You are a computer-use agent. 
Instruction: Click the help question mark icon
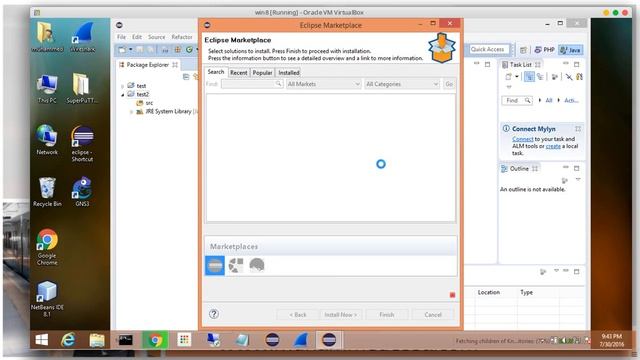click(214, 314)
